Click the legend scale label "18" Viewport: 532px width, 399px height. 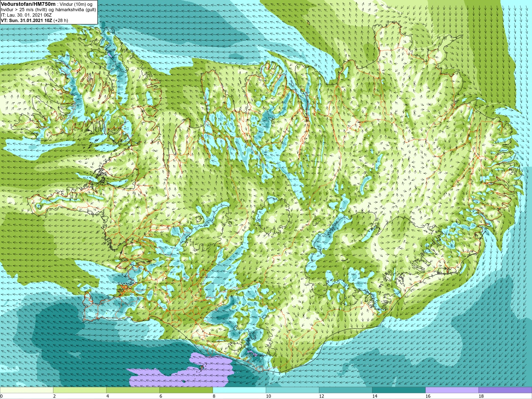pos(481,396)
